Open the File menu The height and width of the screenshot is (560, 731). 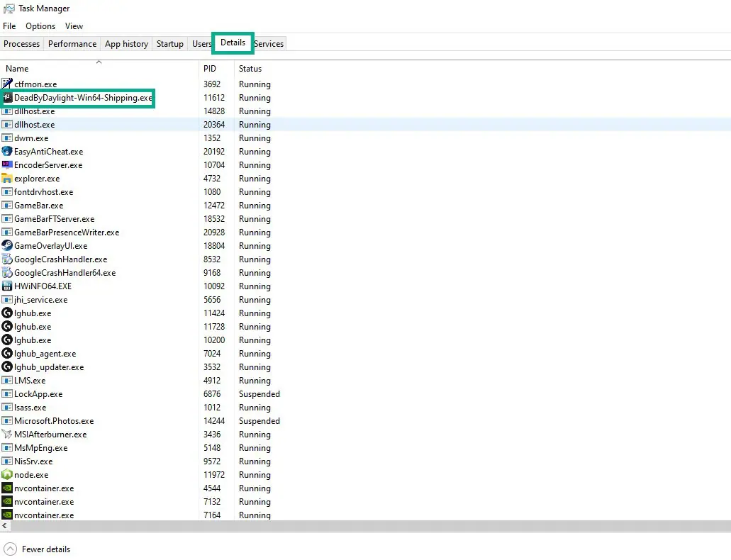pyautogui.click(x=9, y=26)
